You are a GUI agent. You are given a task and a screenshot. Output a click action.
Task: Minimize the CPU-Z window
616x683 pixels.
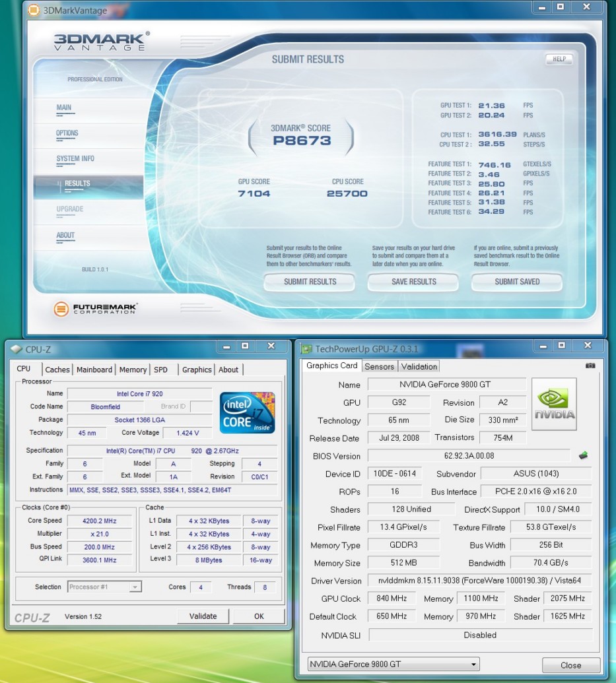point(226,346)
